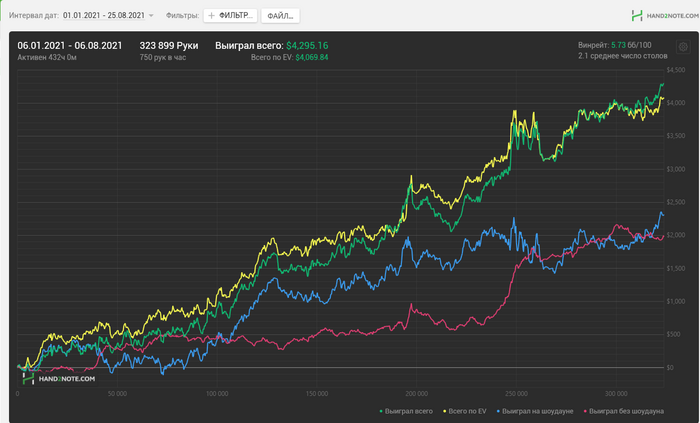Click the ФИЛЬТР add filter button

[230, 16]
